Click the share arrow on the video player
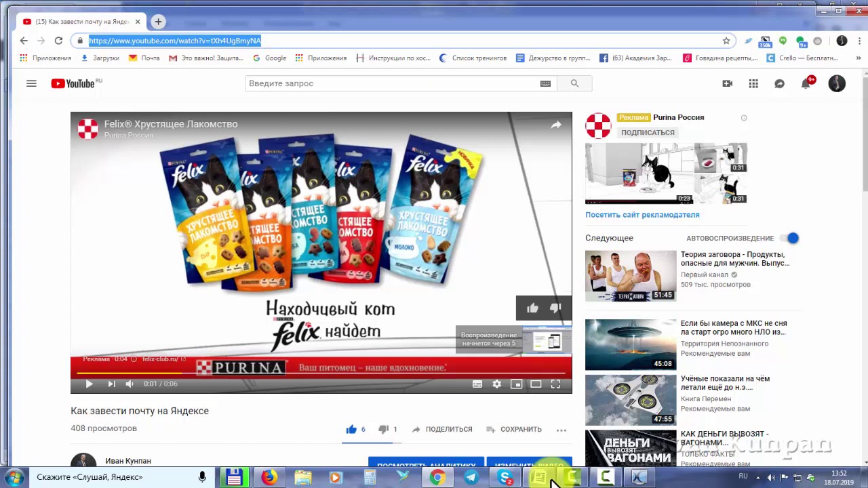The image size is (868, 488). pos(556,125)
